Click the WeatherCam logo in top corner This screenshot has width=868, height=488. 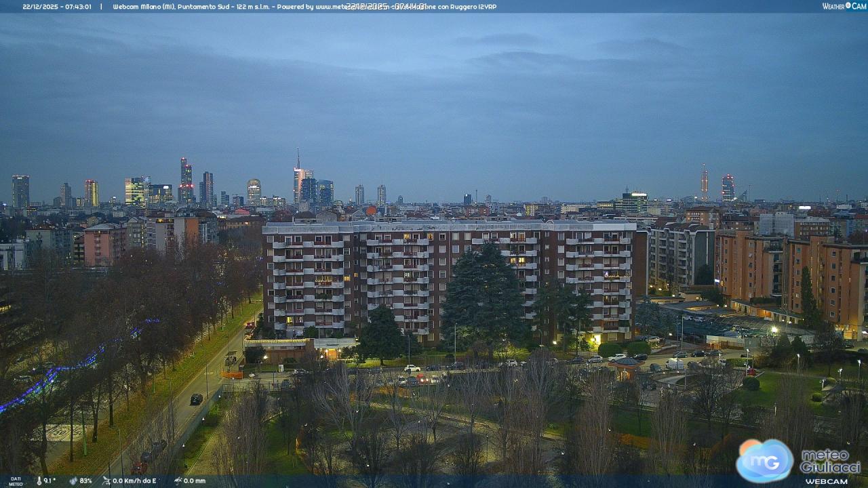point(844,6)
